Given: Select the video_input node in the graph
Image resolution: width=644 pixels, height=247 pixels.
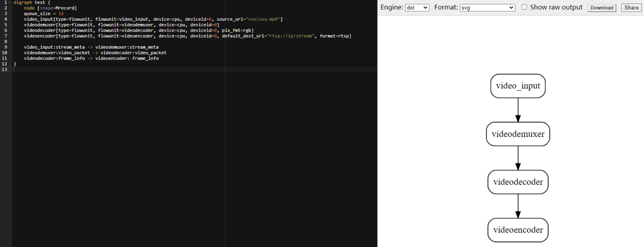Looking at the screenshot, I should [518, 86].
